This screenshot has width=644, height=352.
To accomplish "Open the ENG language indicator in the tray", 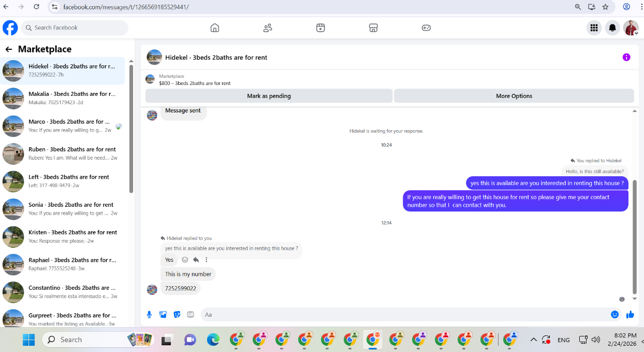I will (563, 340).
